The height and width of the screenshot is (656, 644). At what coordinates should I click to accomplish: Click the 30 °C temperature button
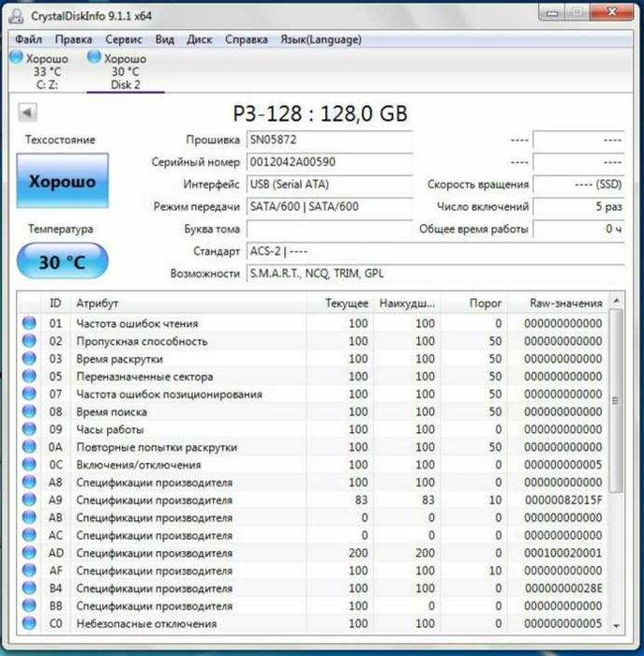click(x=63, y=261)
